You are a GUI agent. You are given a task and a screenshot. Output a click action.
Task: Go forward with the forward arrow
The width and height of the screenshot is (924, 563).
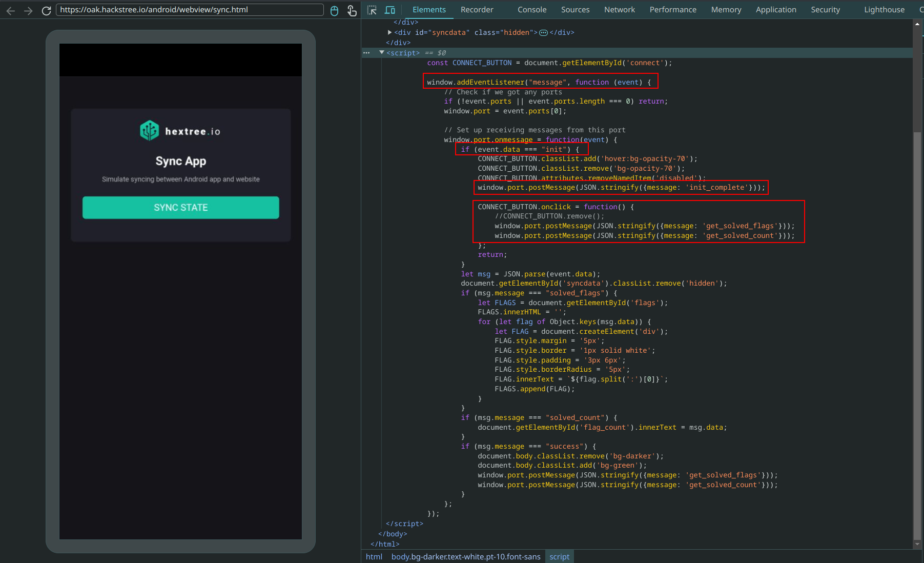(28, 10)
